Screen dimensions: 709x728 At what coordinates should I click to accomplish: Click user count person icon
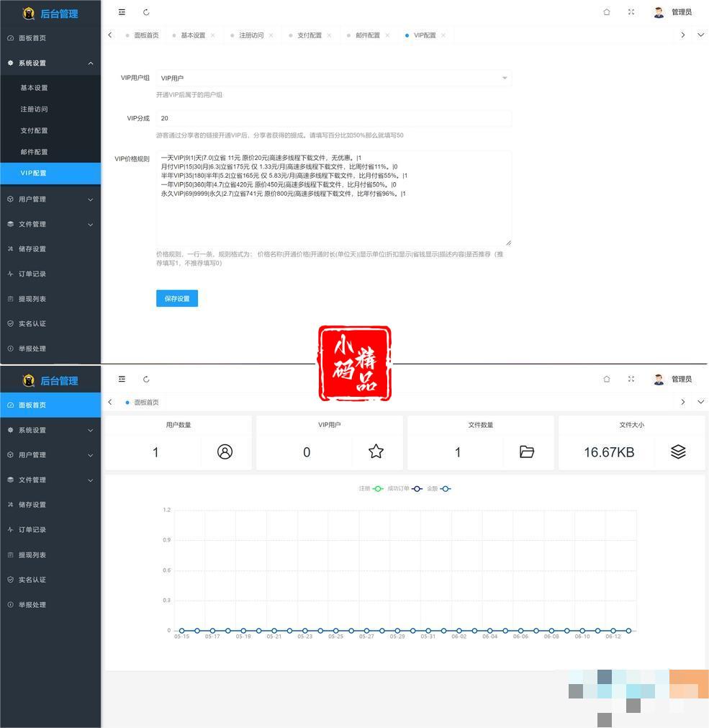tap(225, 451)
